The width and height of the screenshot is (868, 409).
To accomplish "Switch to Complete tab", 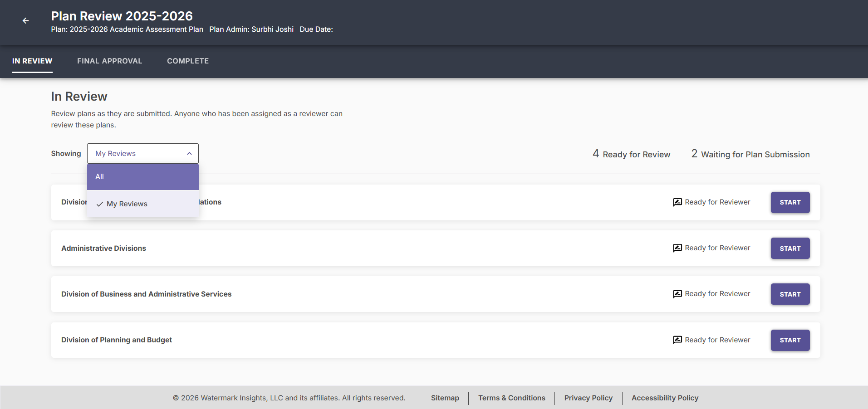I will [x=188, y=61].
